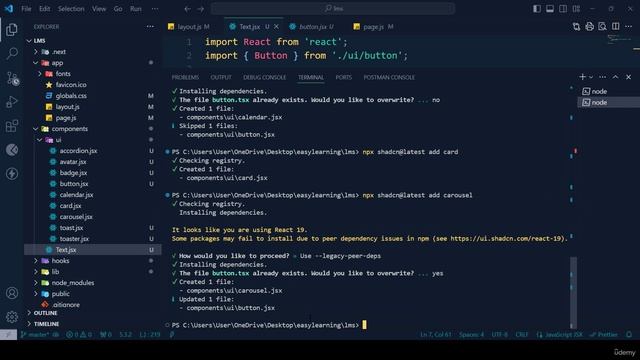The height and width of the screenshot is (360, 640).
Task: Go back with the navigation arrow
Action: pyautogui.click(x=187, y=9)
